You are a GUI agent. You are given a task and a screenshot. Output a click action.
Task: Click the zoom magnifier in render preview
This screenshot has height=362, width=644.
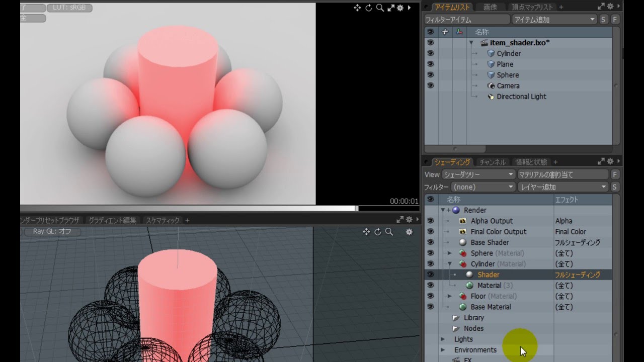[x=380, y=8]
